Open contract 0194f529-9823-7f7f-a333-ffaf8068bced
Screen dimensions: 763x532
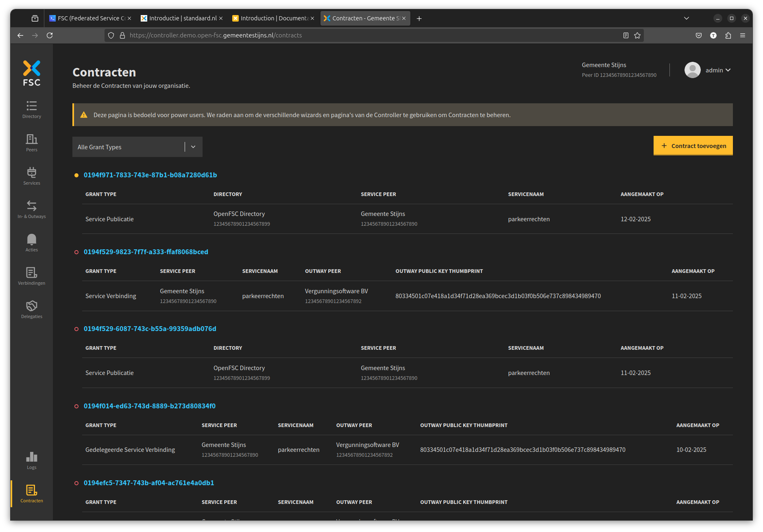pos(146,252)
